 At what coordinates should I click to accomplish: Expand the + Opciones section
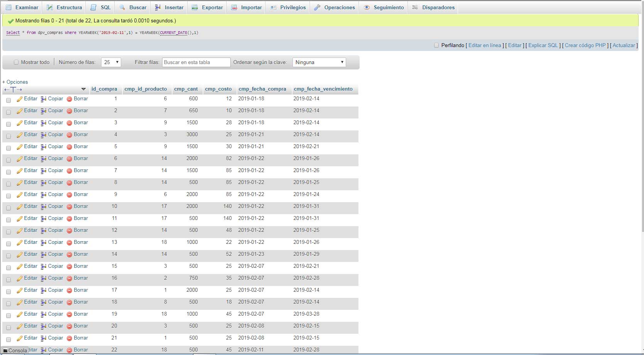pos(15,82)
